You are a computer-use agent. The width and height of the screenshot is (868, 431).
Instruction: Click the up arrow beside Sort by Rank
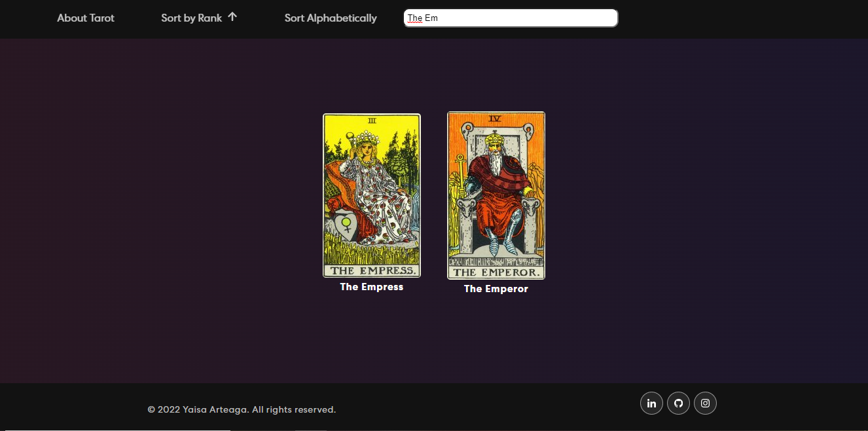[232, 17]
